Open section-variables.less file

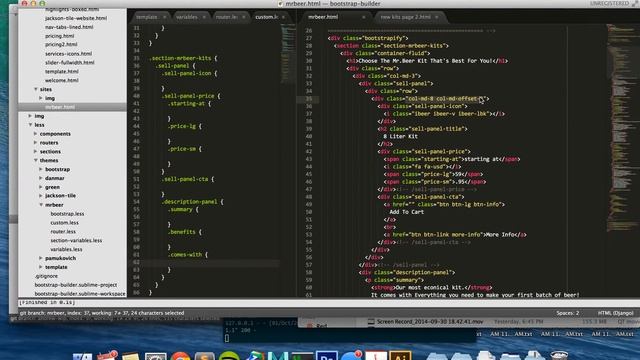76,240
